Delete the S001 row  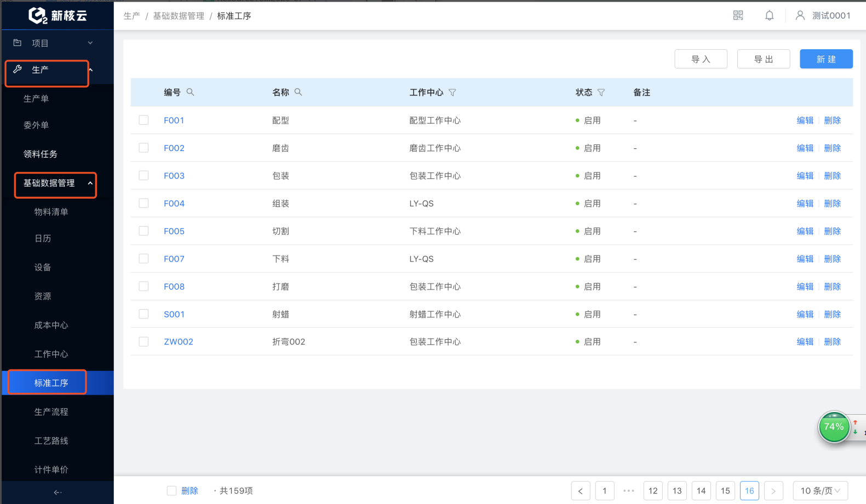[x=832, y=314]
